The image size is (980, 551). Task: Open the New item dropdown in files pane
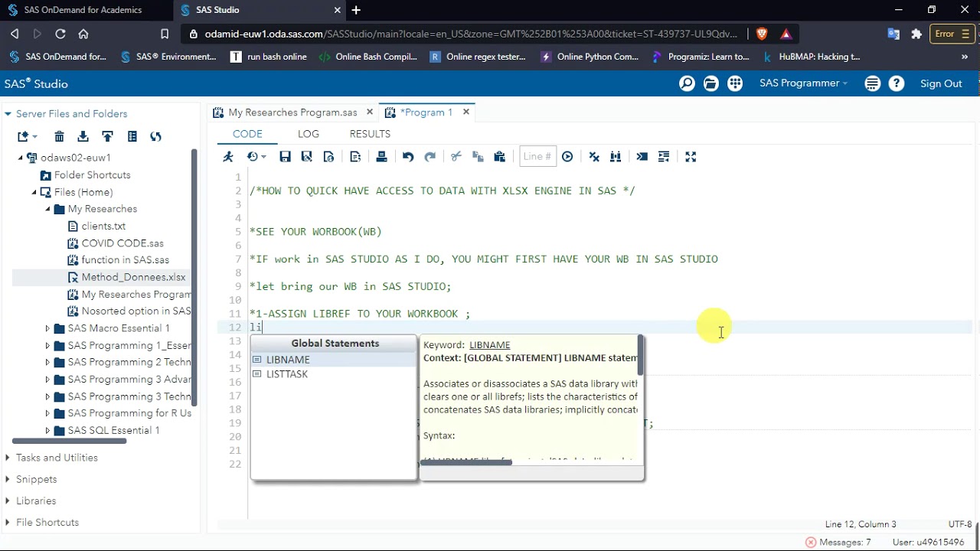pos(28,137)
